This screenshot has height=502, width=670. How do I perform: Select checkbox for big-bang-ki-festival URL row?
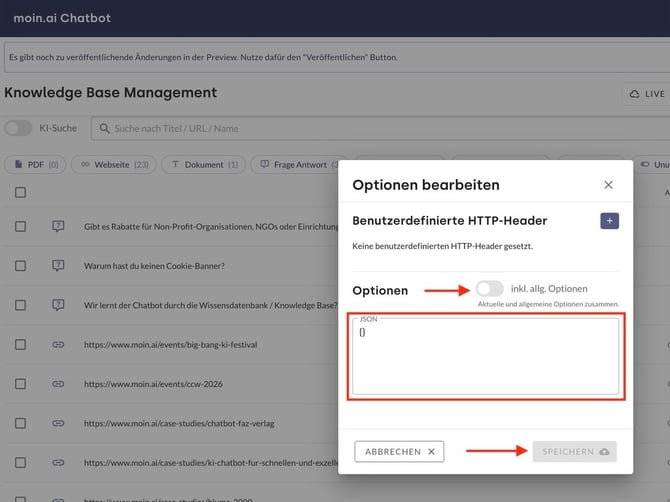21,344
